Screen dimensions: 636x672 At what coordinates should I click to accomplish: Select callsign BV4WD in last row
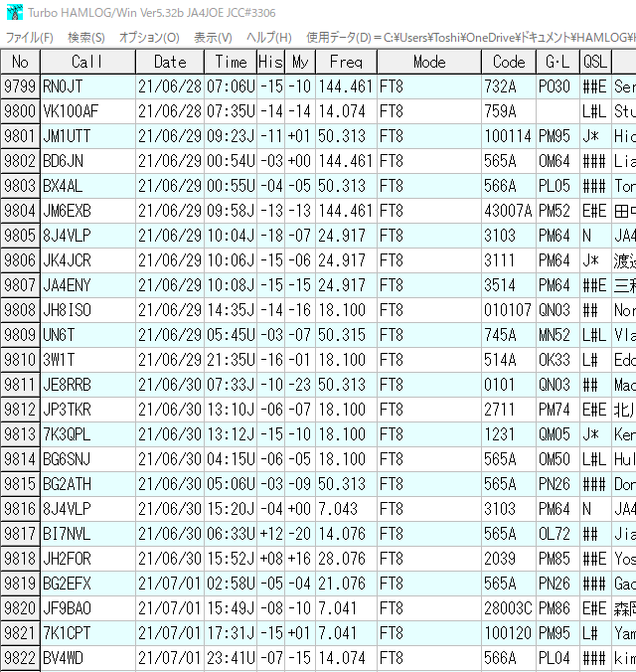click(87, 658)
